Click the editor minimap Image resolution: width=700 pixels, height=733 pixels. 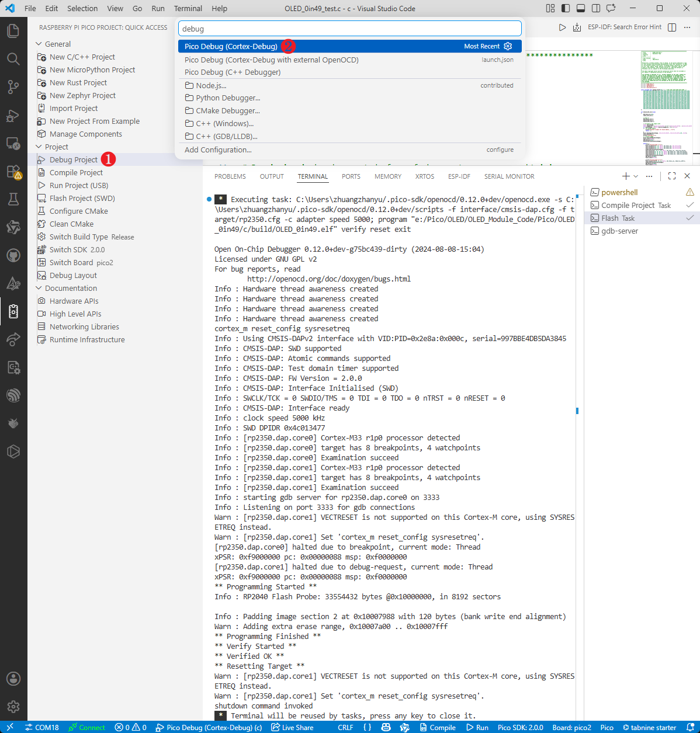[666, 107]
